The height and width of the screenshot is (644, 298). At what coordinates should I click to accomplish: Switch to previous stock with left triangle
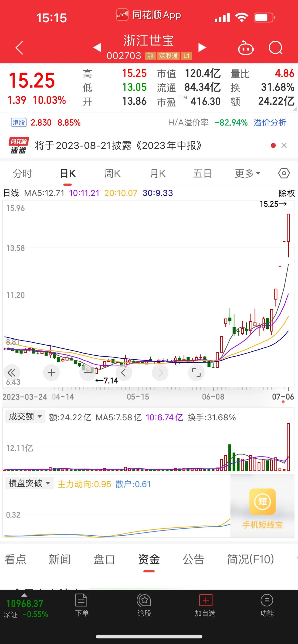[x=97, y=47]
